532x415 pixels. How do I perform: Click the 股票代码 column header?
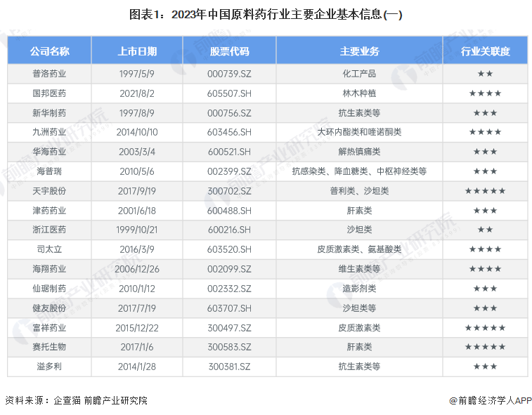[x=229, y=51]
